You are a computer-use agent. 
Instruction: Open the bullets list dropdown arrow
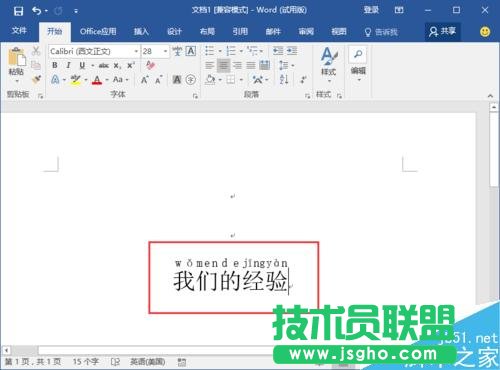click(x=220, y=51)
